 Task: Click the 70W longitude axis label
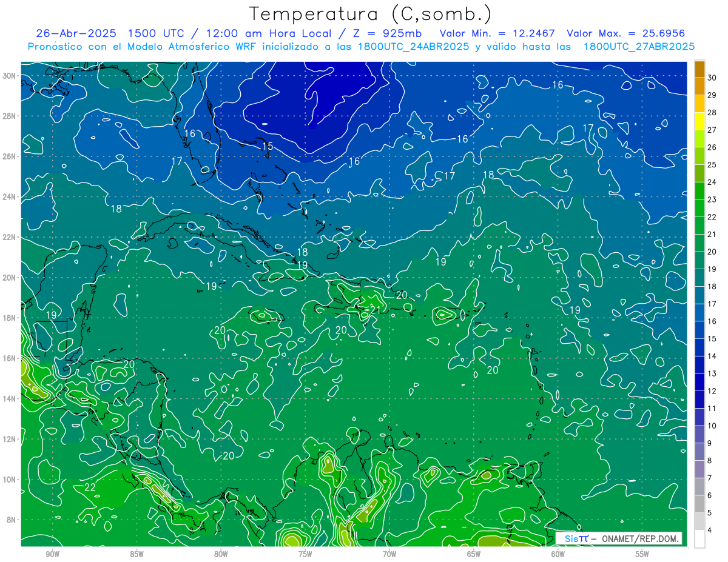[x=389, y=554]
